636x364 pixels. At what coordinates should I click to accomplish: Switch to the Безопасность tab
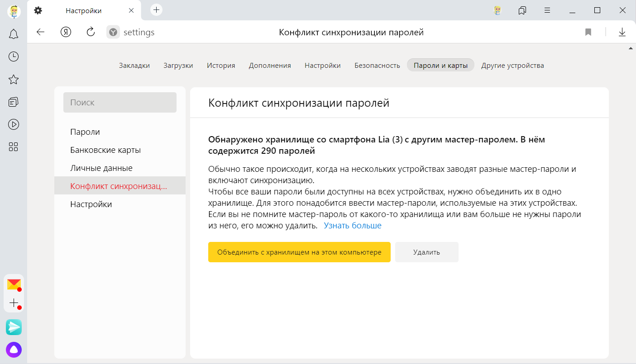click(x=377, y=66)
